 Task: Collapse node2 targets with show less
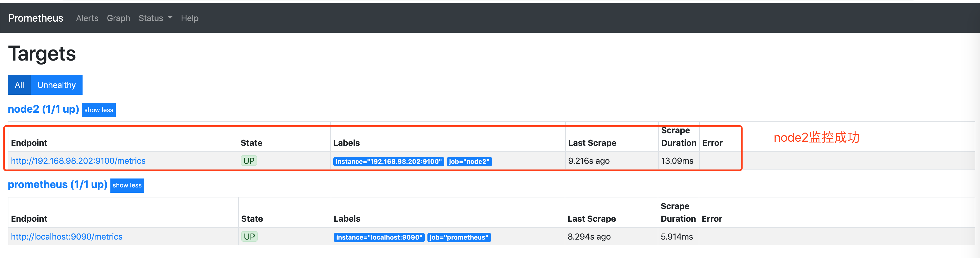point(99,110)
